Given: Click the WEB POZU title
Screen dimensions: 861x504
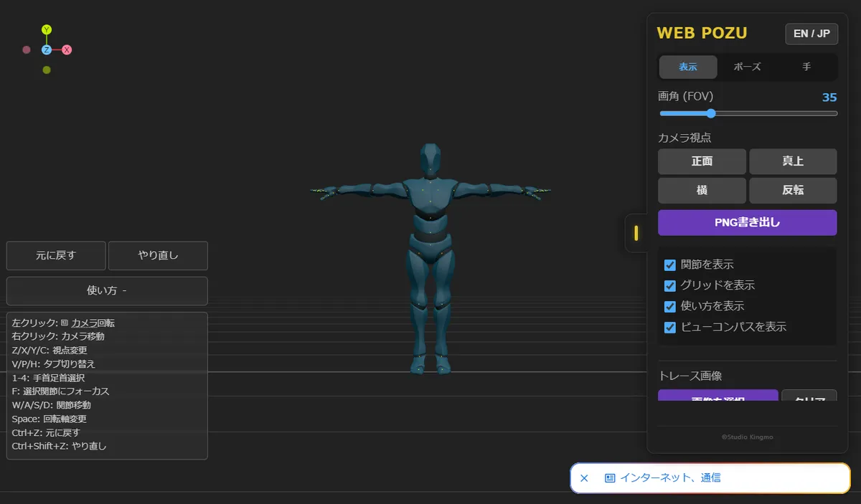Looking at the screenshot, I should pyautogui.click(x=702, y=33).
